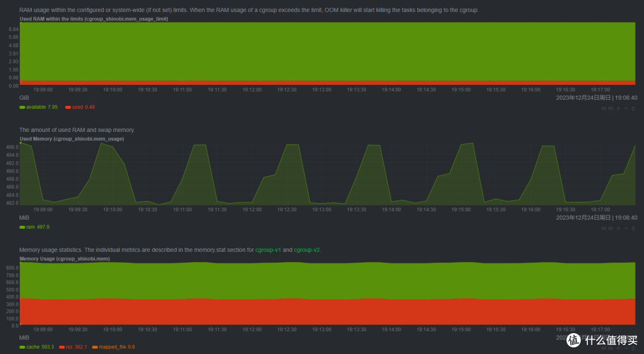Zoom in on the Used Memory chart

pos(618,228)
